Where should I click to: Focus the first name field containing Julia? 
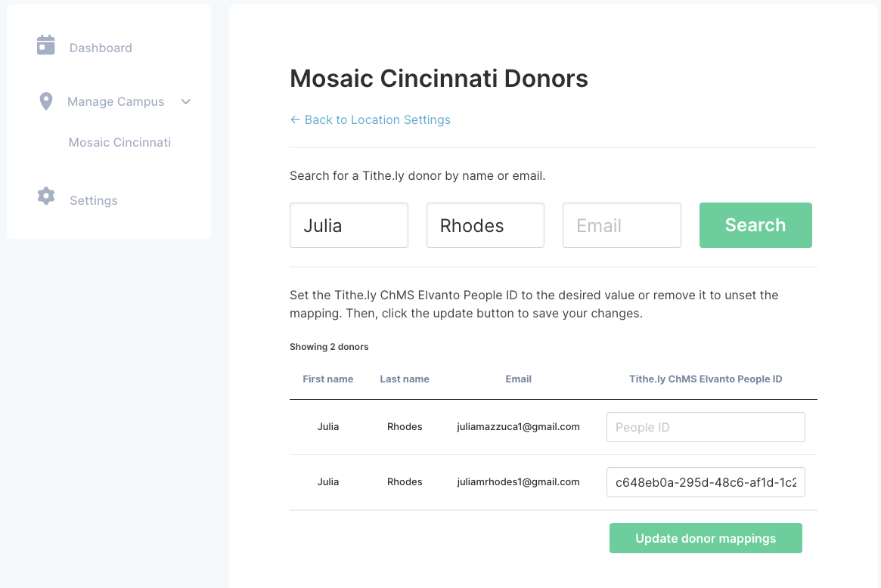(349, 225)
